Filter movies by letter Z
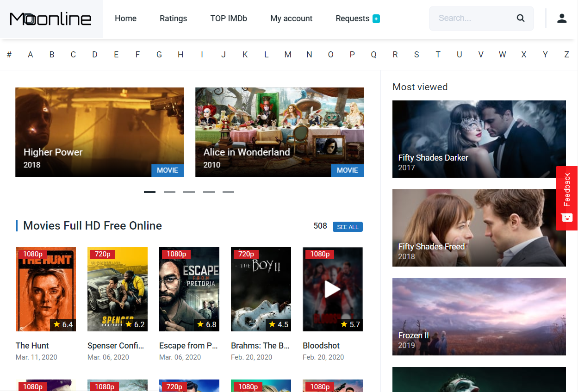The height and width of the screenshot is (392, 578). click(x=566, y=55)
